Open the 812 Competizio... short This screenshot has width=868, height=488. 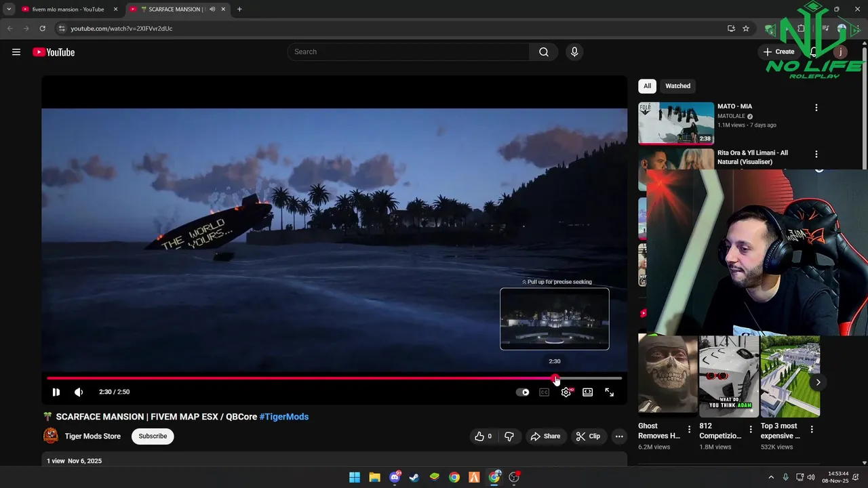click(729, 376)
